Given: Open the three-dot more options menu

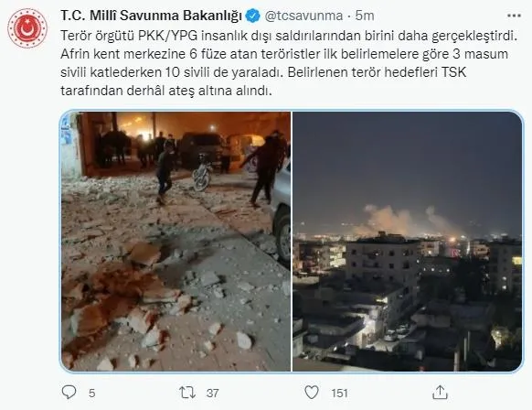Looking at the screenshot, I should tap(514, 16).
